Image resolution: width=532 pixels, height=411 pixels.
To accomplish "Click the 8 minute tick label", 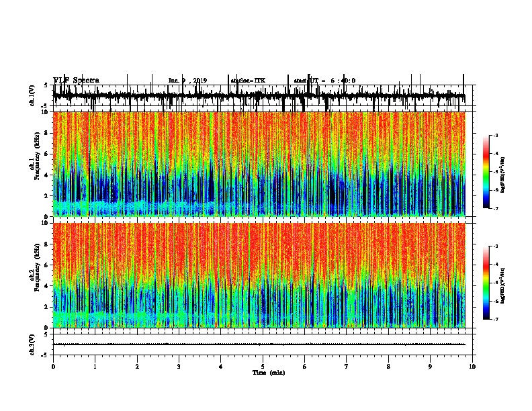I will coord(388,367).
